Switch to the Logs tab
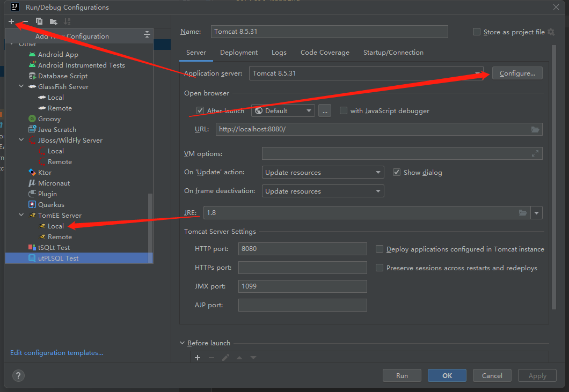This screenshot has height=392, width=569. (279, 53)
